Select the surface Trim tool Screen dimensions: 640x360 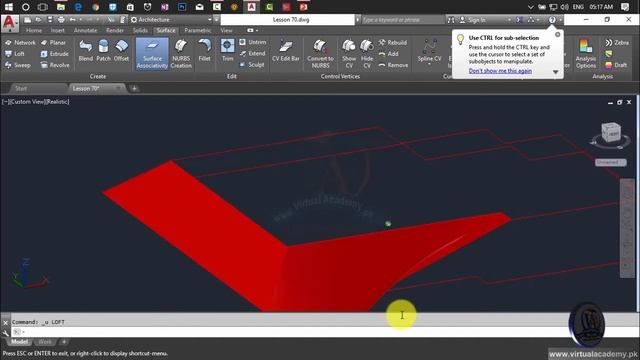(x=227, y=50)
